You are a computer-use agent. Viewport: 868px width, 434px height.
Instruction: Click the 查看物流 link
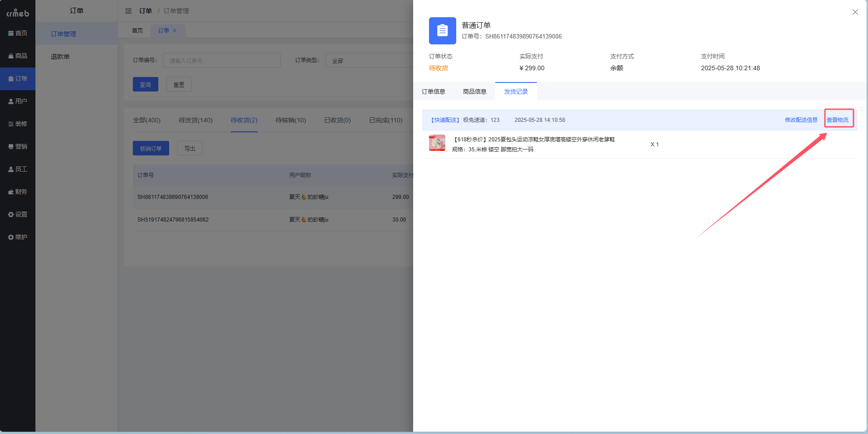[837, 120]
